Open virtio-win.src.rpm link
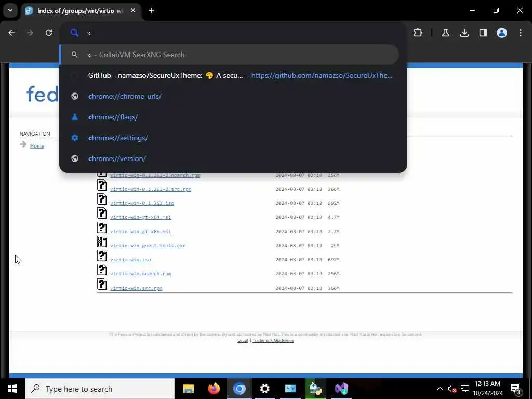The width and height of the screenshot is (532, 399). (136, 288)
